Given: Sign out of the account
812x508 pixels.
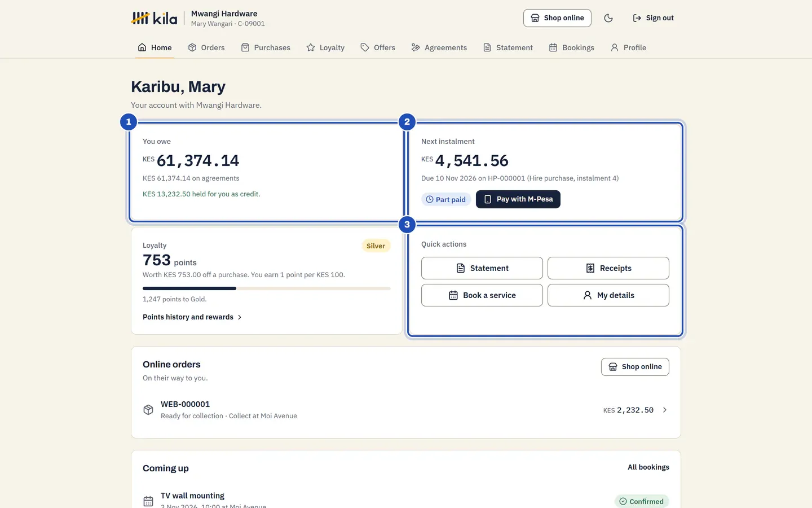Looking at the screenshot, I should [653, 18].
